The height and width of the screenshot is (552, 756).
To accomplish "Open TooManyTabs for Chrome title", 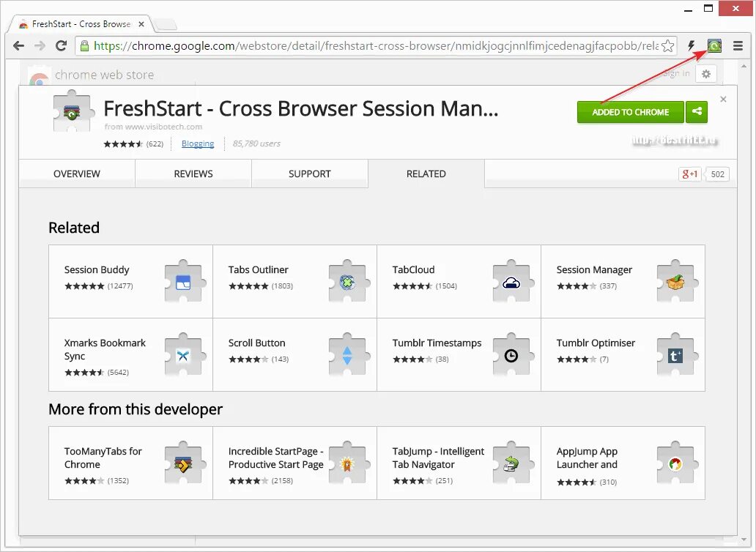I will [x=103, y=458].
